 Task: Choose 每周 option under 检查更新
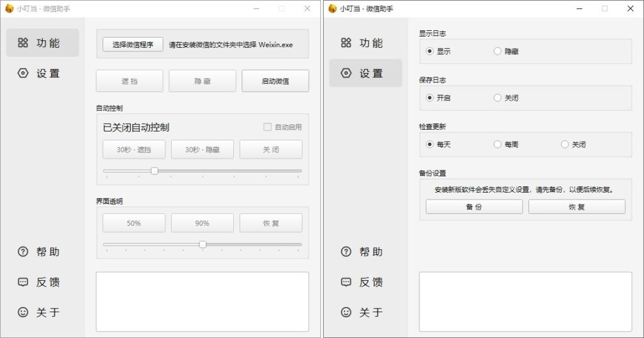[497, 145]
